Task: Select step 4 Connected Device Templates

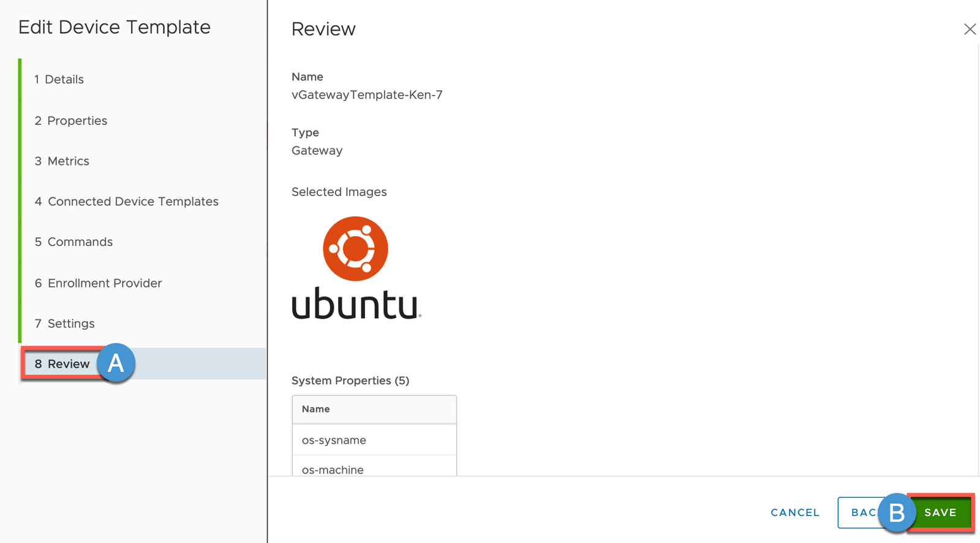Action: click(x=126, y=202)
